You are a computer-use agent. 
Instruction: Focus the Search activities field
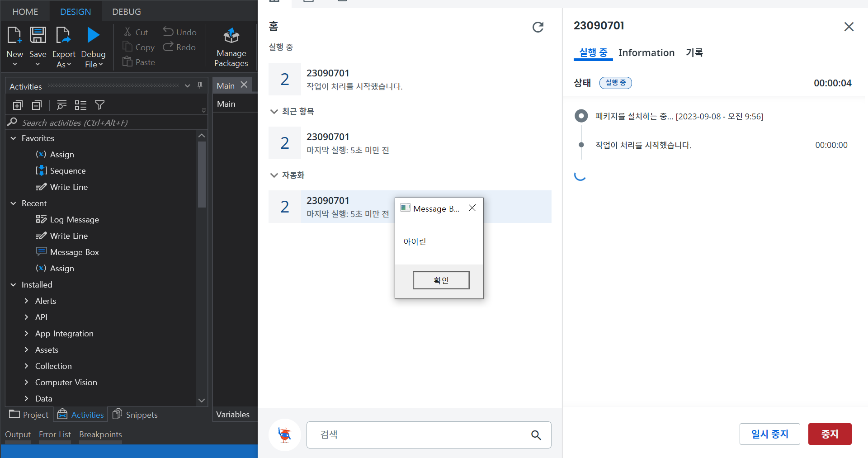pos(107,123)
